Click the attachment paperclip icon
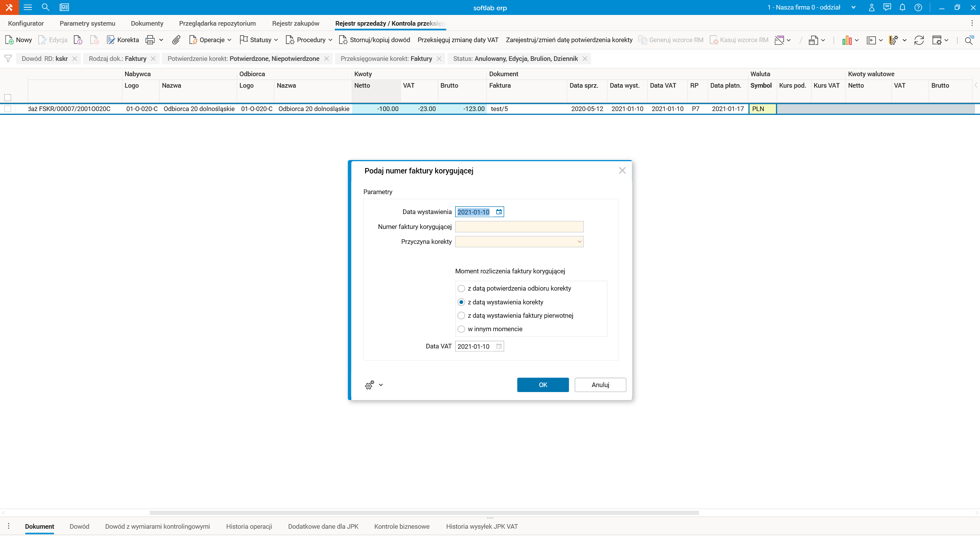This screenshot has width=980, height=536. (176, 40)
